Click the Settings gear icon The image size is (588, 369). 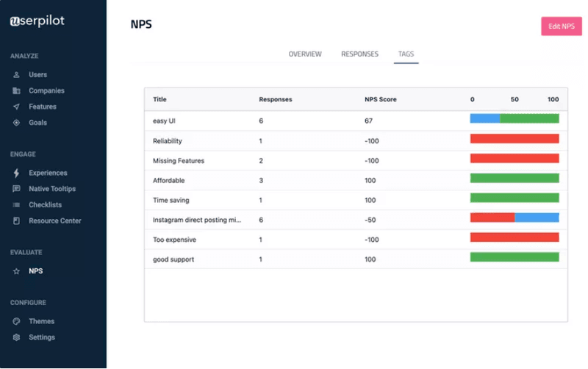tap(16, 337)
